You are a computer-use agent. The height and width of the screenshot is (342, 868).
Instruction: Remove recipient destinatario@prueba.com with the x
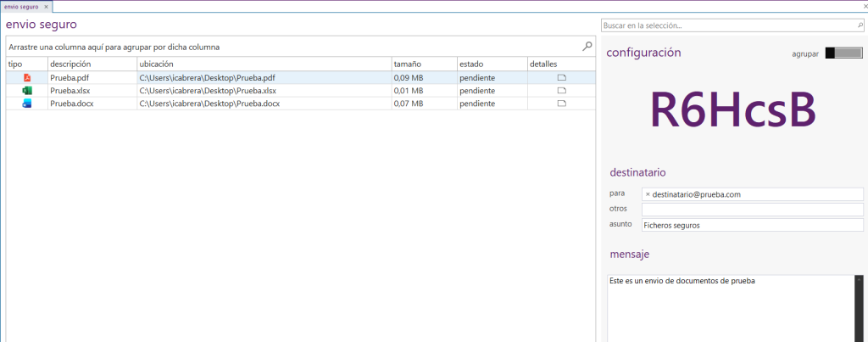click(x=648, y=194)
